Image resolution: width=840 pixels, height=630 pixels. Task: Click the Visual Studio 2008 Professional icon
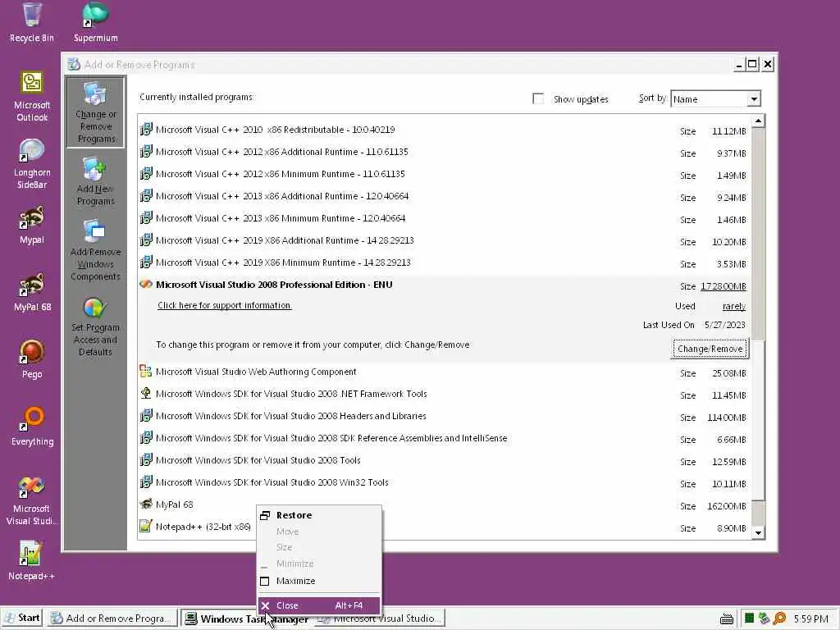point(146,285)
